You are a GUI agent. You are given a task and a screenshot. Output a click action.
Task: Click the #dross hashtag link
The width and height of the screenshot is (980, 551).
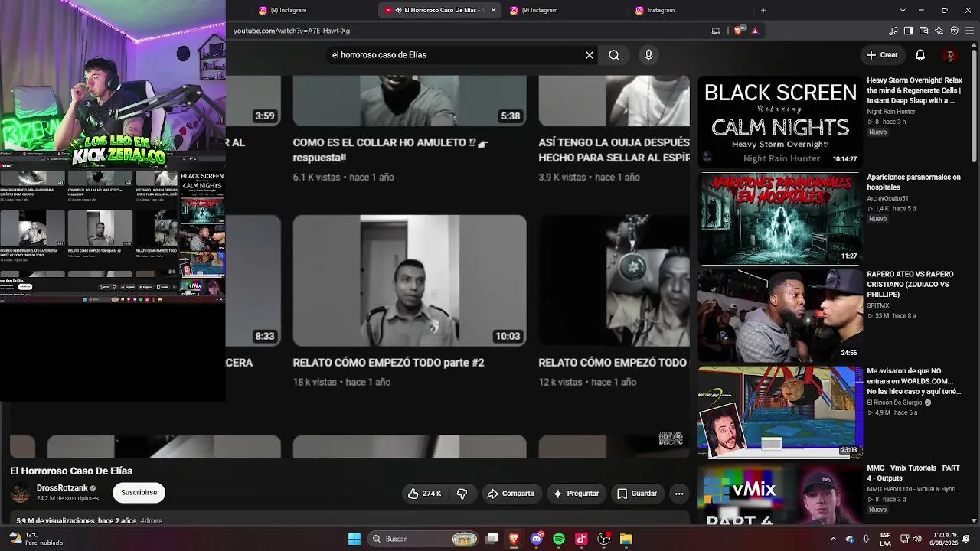(x=151, y=521)
